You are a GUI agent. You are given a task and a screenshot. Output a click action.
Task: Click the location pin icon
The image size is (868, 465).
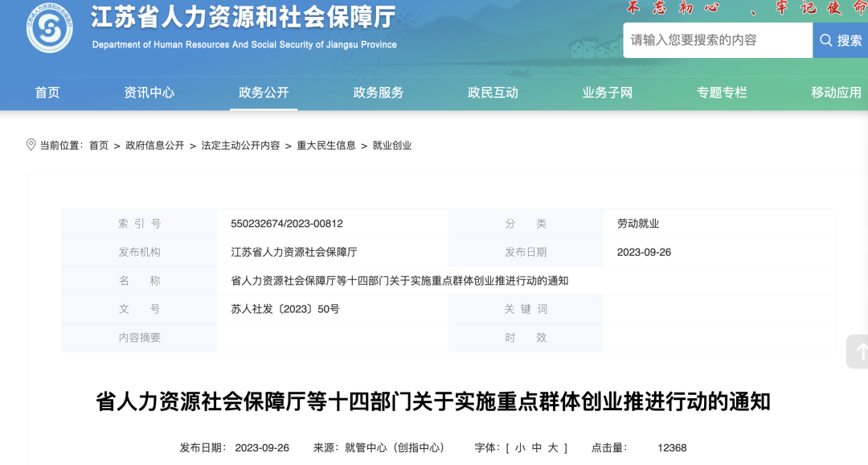click(31, 145)
